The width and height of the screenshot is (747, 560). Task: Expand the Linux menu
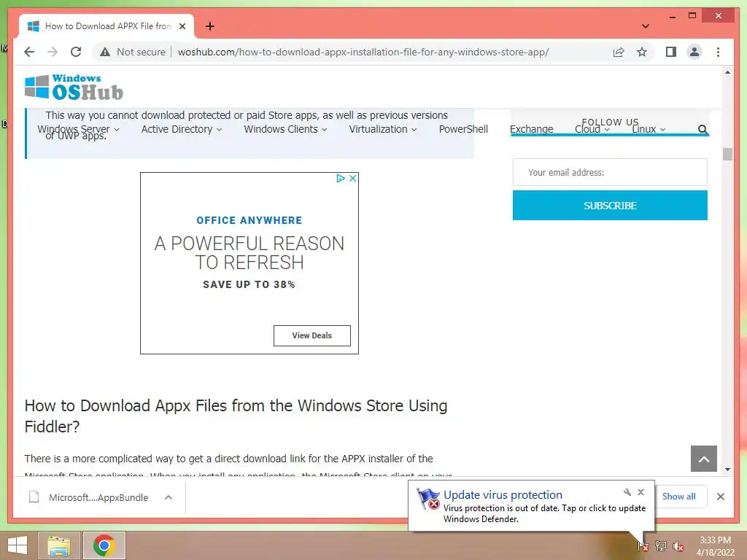[649, 129]
